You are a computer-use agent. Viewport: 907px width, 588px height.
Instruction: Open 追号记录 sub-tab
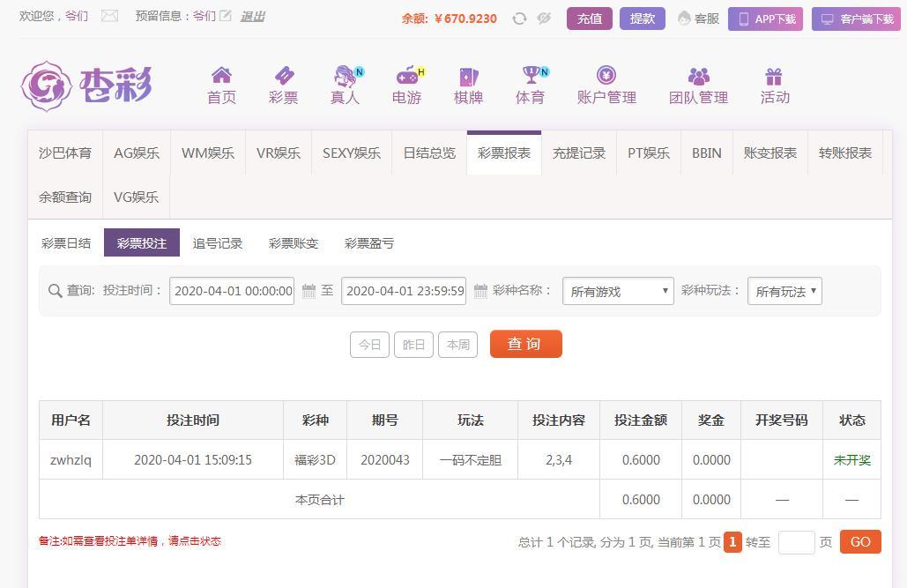[x=218, y=243]
